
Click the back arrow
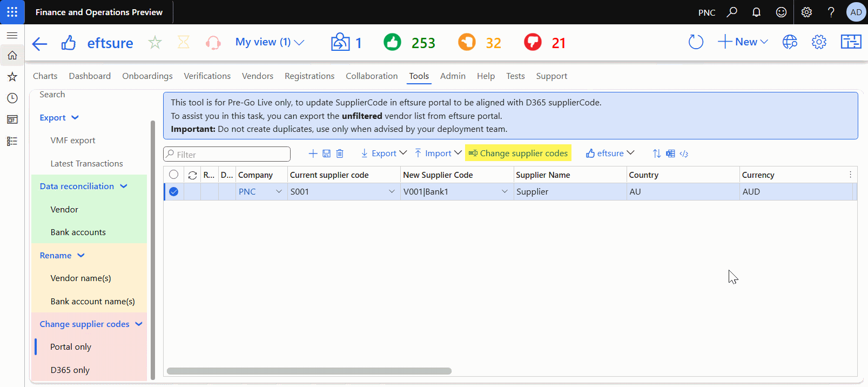[40, 43]
